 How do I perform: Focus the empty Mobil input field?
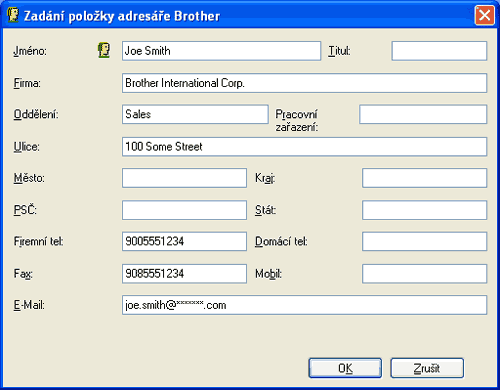(x=424, y=274)
